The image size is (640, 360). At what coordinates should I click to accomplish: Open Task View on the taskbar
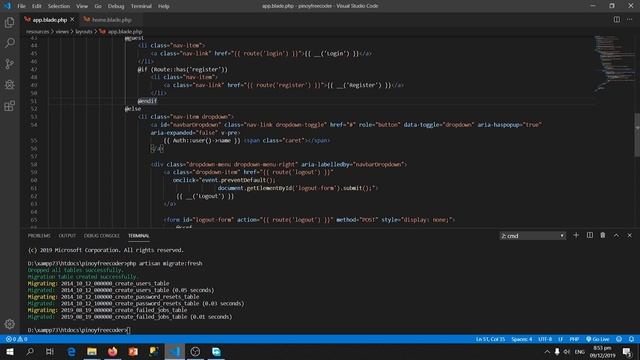50,351
